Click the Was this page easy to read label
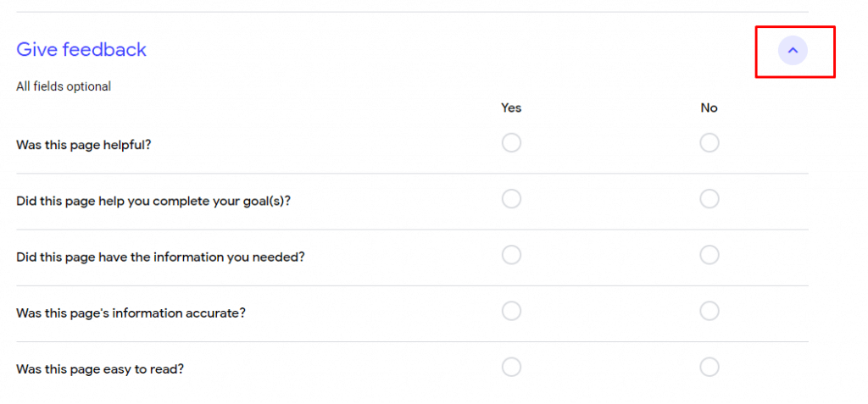 [x=100, y=369]
